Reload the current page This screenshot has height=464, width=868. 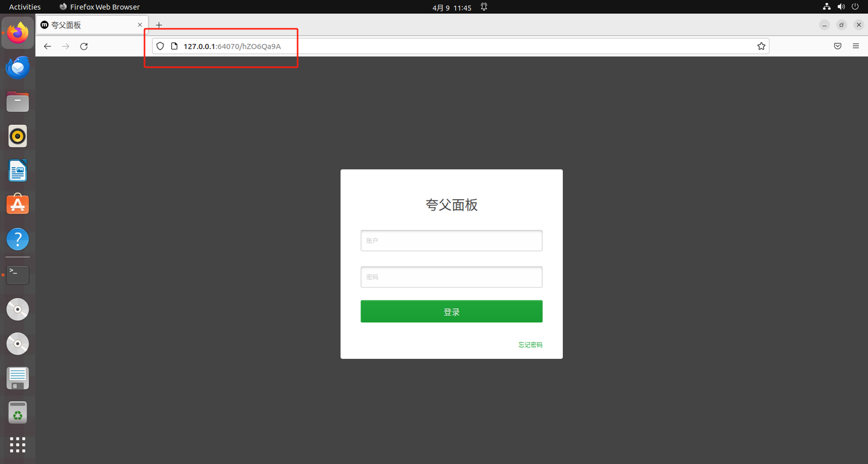coord(83,46)
